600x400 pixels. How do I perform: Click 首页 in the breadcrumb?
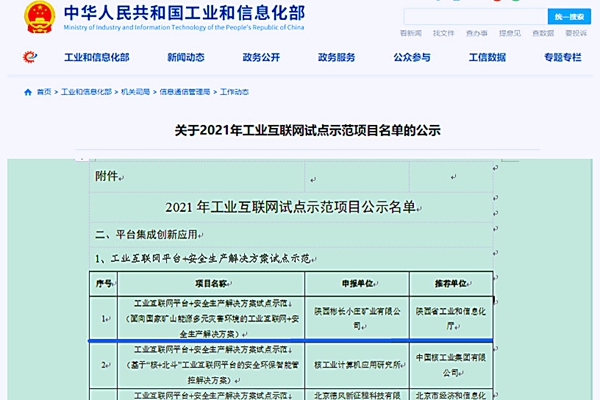44,92
